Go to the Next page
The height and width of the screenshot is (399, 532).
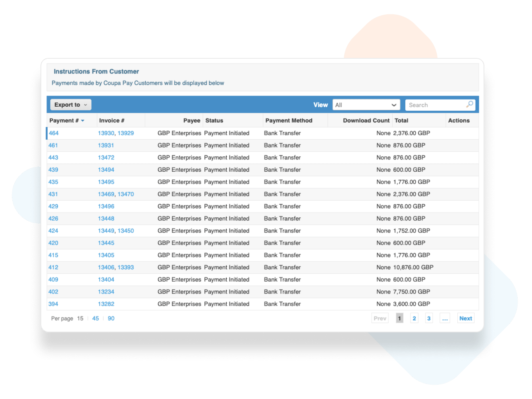click(466, 318)
